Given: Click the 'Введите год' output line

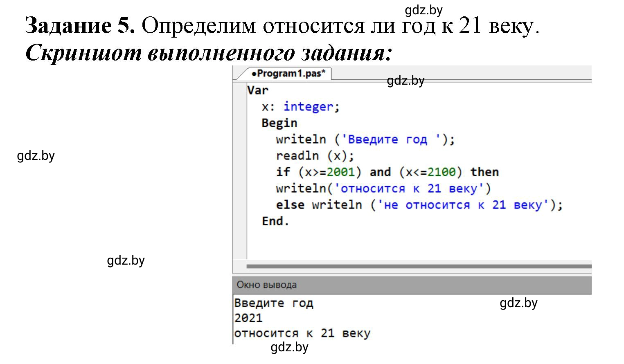Looking at the screenshot, I should (x=274, y=303).
